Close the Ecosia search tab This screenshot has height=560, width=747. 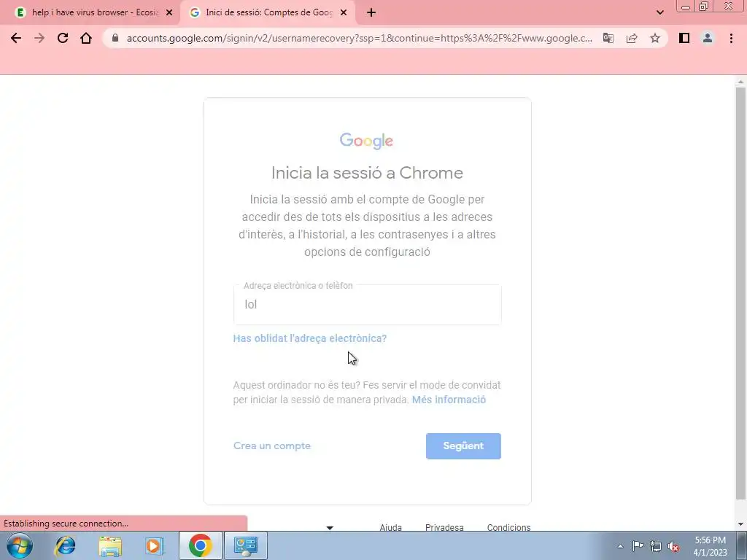169,13
